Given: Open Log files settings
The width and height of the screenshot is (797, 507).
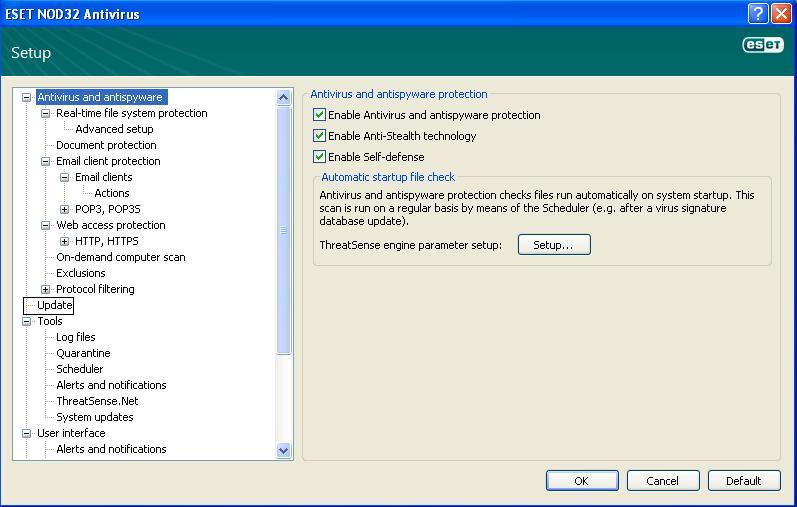Looking at the screenshot, I should 76,337.
